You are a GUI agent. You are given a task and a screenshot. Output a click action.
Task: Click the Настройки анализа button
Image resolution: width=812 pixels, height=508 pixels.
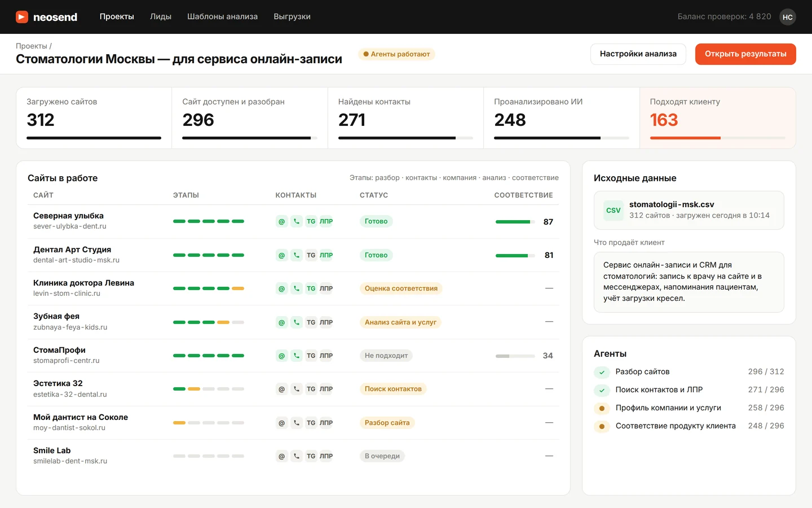coord(638,54)
